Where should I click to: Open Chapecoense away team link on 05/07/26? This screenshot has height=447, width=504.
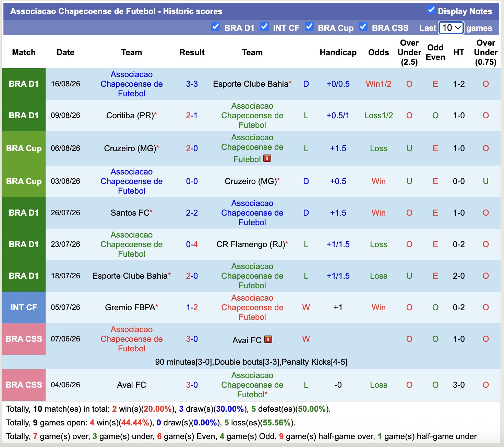(252, 307)
